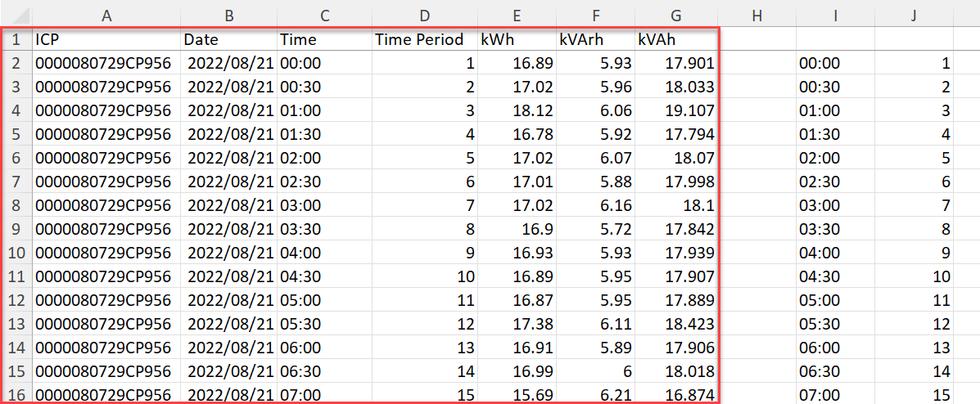
Task: Select row 10 header
Action: (x=16, y=253)
